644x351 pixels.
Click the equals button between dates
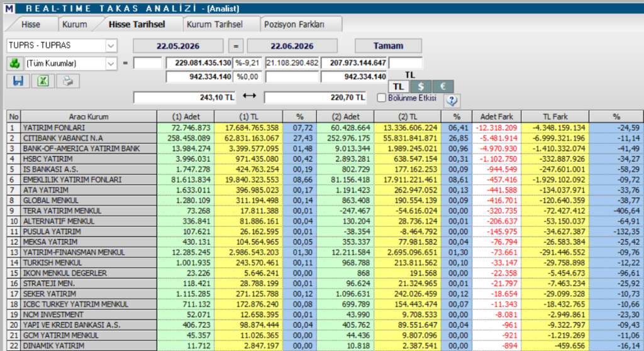click(x=236, y=46)
